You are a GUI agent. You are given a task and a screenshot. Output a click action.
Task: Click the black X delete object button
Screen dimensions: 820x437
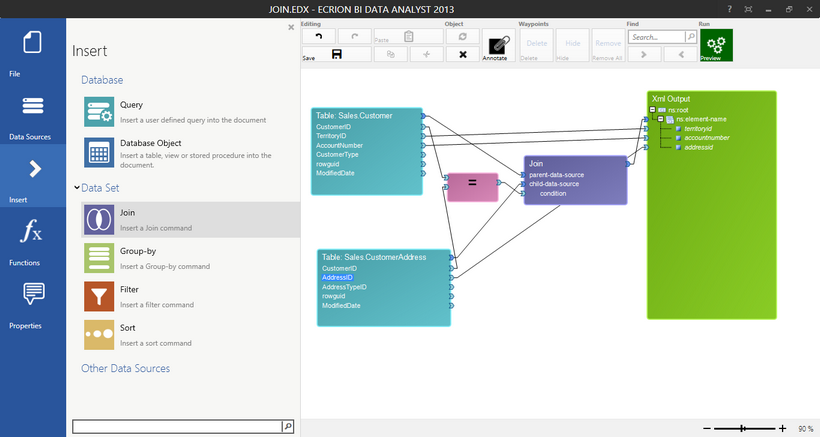point(462,54)
